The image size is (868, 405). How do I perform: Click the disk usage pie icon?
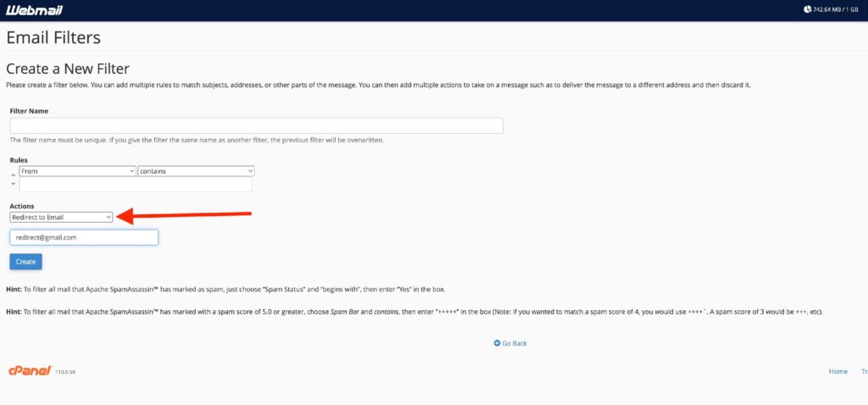coord(808,10)
